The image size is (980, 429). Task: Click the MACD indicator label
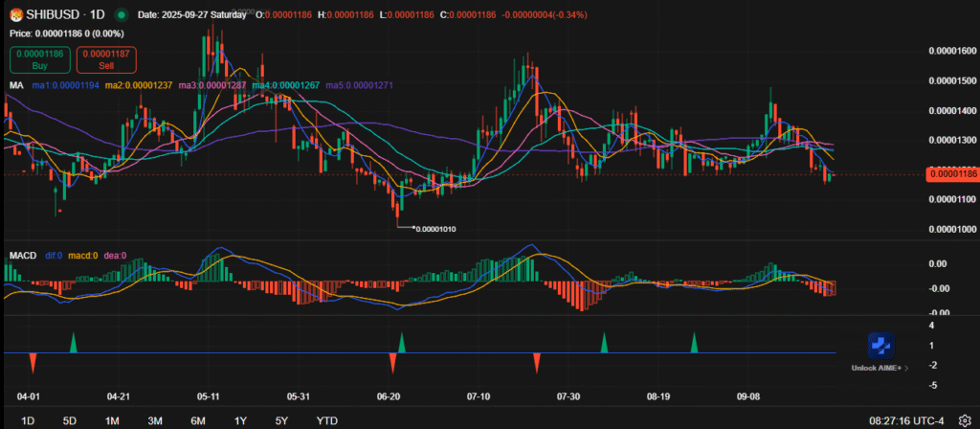tap(23, 255)
